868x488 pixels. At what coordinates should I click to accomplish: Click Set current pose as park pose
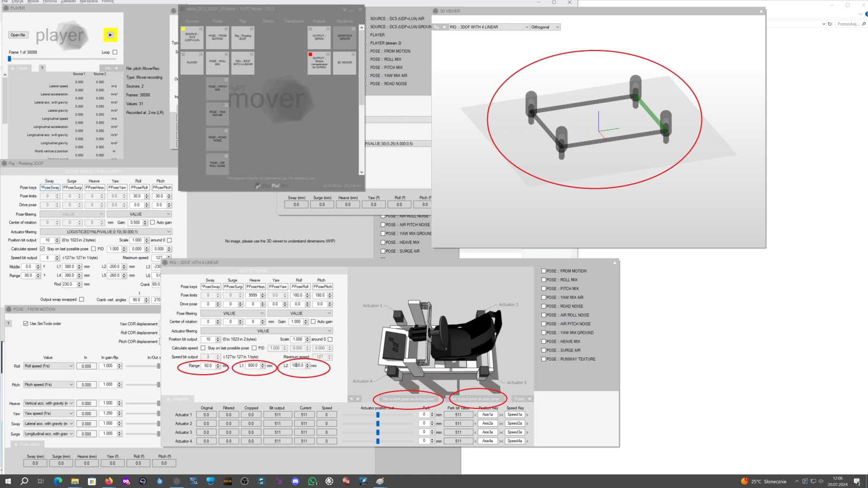point(476,399)
